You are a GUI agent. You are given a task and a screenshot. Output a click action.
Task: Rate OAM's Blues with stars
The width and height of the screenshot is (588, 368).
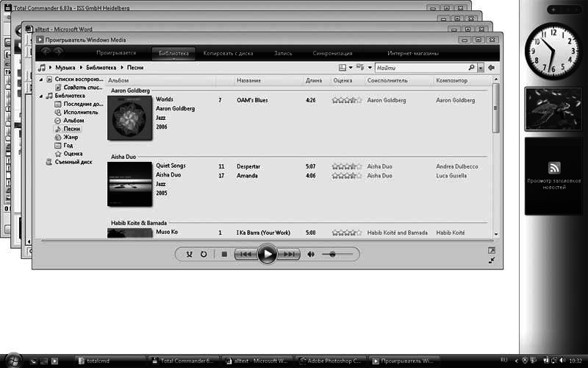tap(345, 100)
